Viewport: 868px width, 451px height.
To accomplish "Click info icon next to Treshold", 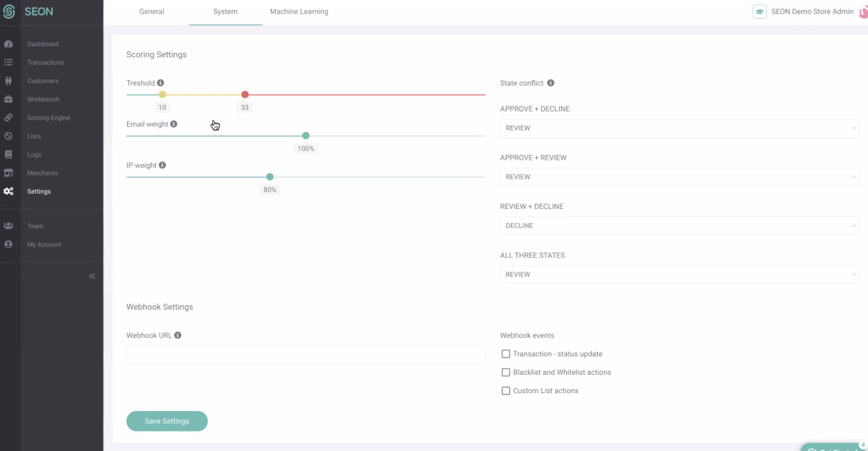I will (x=161, y=83).
